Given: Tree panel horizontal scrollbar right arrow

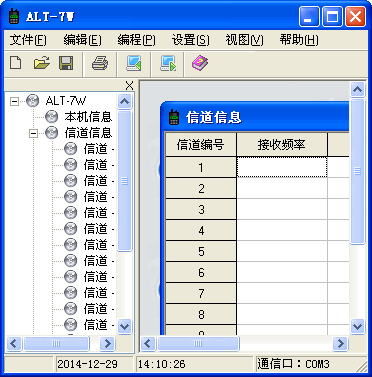Looking at the screenshot, I should [107, 343].
